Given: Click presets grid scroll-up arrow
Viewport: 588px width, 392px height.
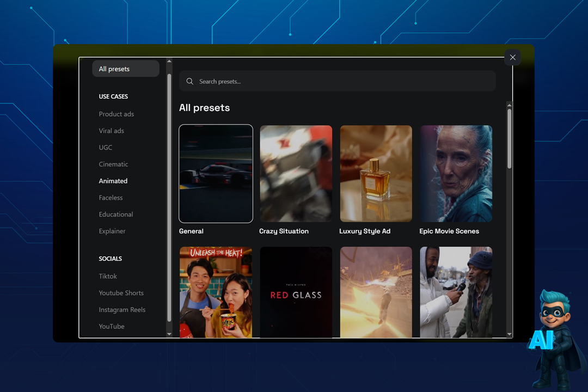Looking at the screenshot, I should 510,104.
